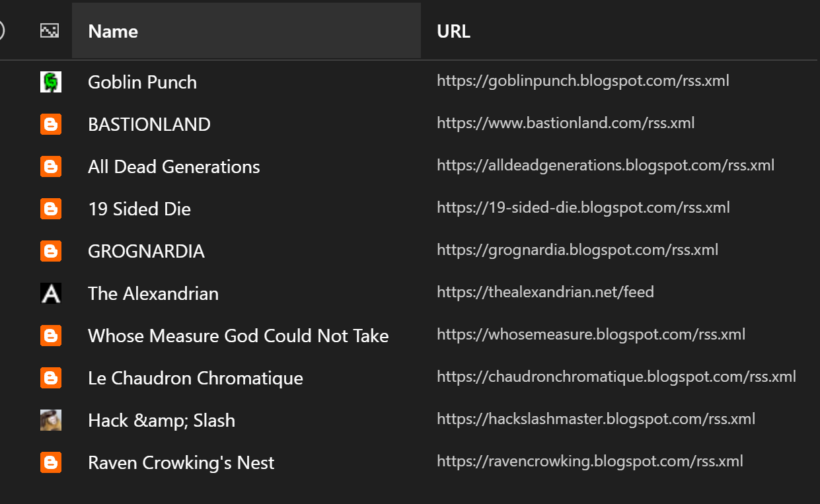Screen dimensions: 820x504
Task: Click the hackslashmaster.blogspot.com URL
Action: (x=596, y=419)
